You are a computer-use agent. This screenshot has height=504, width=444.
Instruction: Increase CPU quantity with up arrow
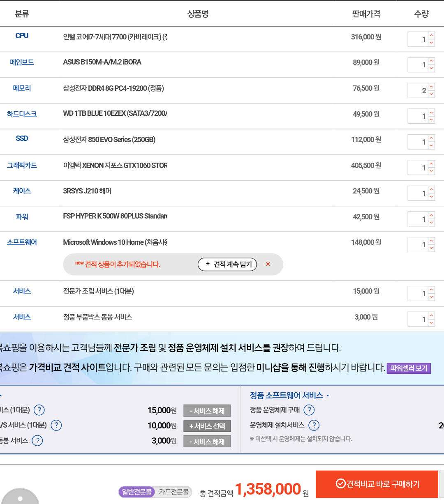(x=431, y=36)
